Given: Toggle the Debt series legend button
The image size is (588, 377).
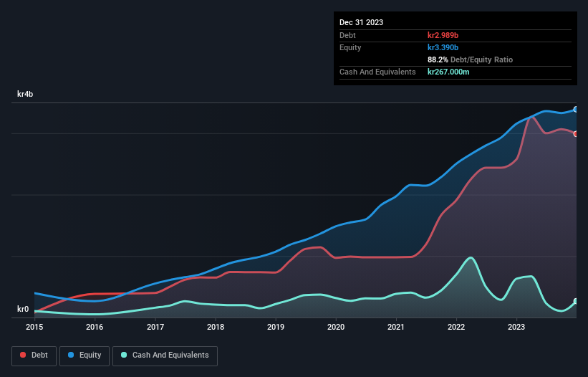Looking at the screenshot, I should [34, 355].
